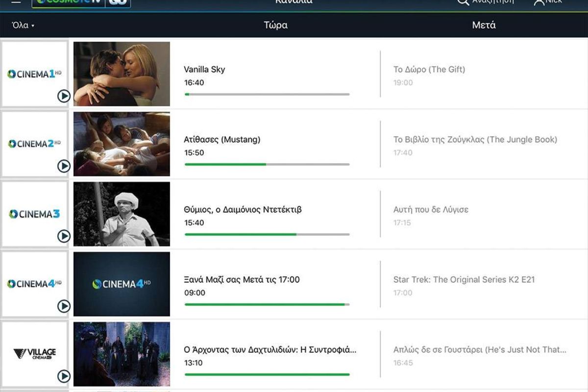Start playback on Cinema 4 HD
Screen dimensions: 588x392
64,306
